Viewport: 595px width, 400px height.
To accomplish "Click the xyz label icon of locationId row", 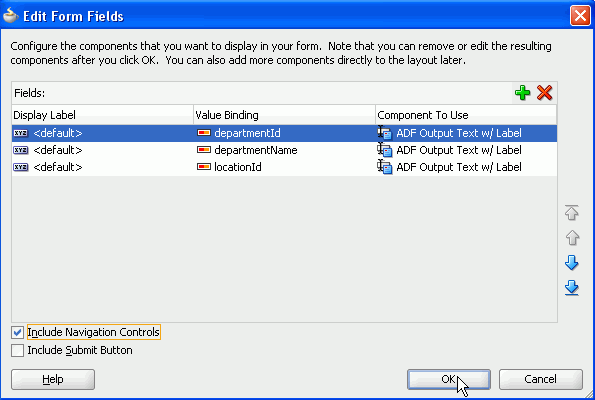I will (x=20, y=167).
